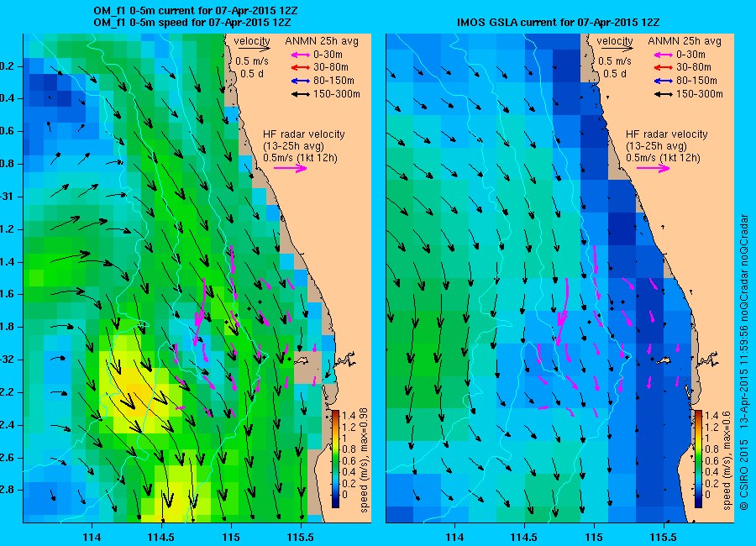This screenshot has height=546, width=756.
Task: Click latitude axis label '2.8'
Action: (8, 490)
